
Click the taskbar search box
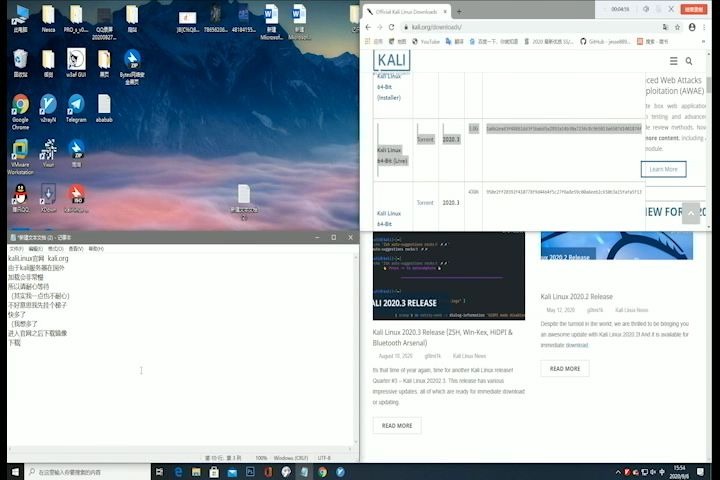point(87,472)
